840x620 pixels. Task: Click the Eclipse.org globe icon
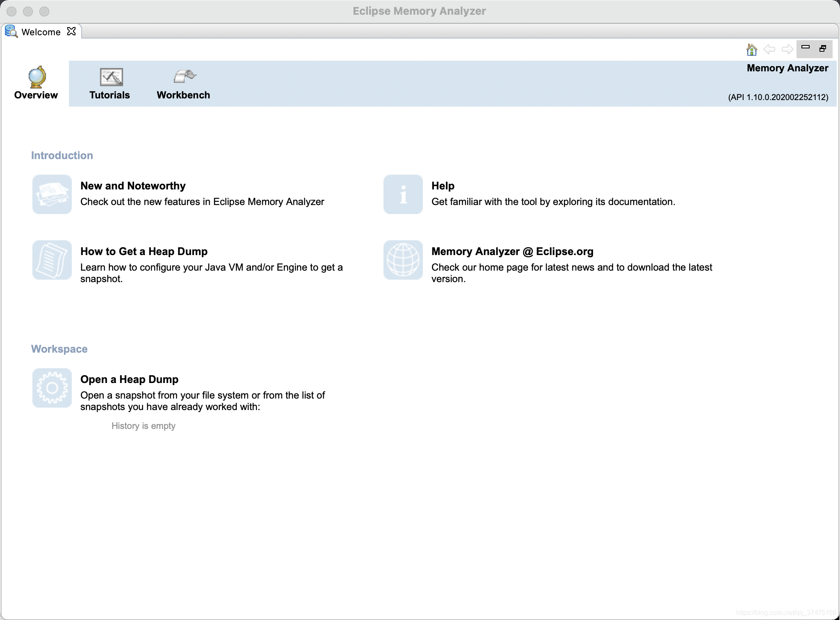403,260
